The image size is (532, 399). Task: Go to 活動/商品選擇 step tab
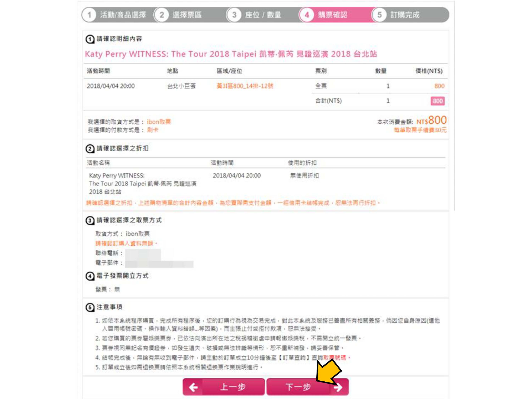pyautogui.click(x=118, y=15)
